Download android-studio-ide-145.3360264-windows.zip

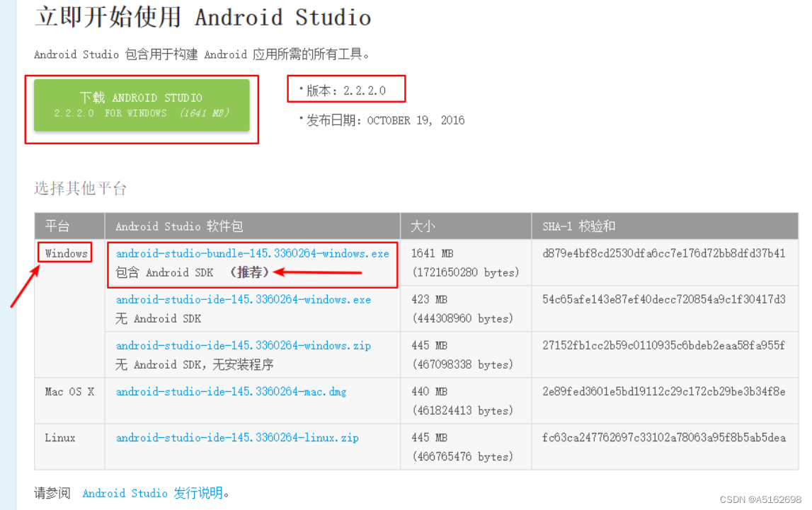(244, 345)
